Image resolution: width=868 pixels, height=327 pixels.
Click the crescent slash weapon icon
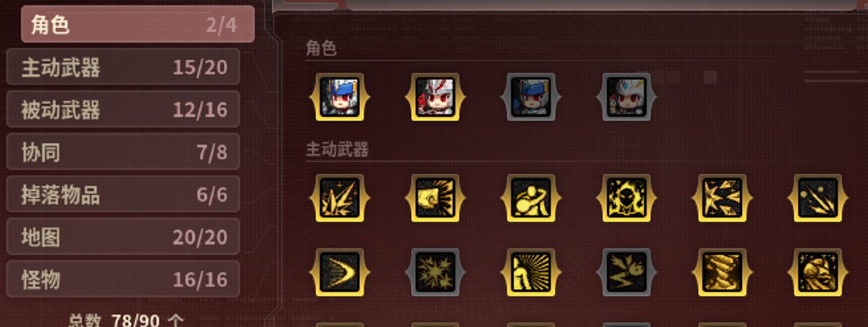coord(339,272)
